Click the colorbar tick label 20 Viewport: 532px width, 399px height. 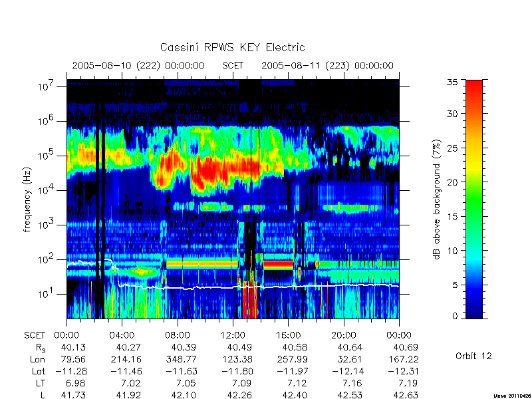[452, 182]
